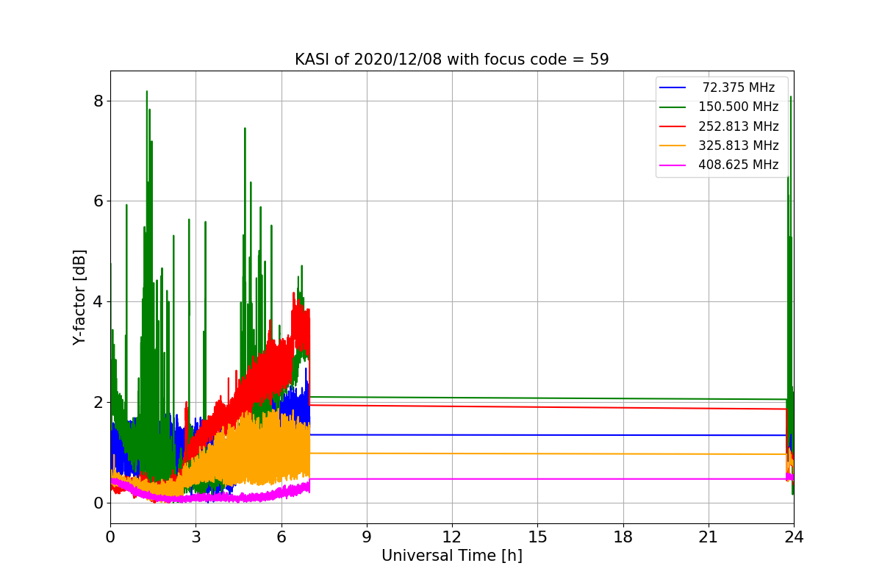The height and width of the screenshot is (588, 882).
Task: Click the blue line swatch in legend
Action: tap(673, 88)
